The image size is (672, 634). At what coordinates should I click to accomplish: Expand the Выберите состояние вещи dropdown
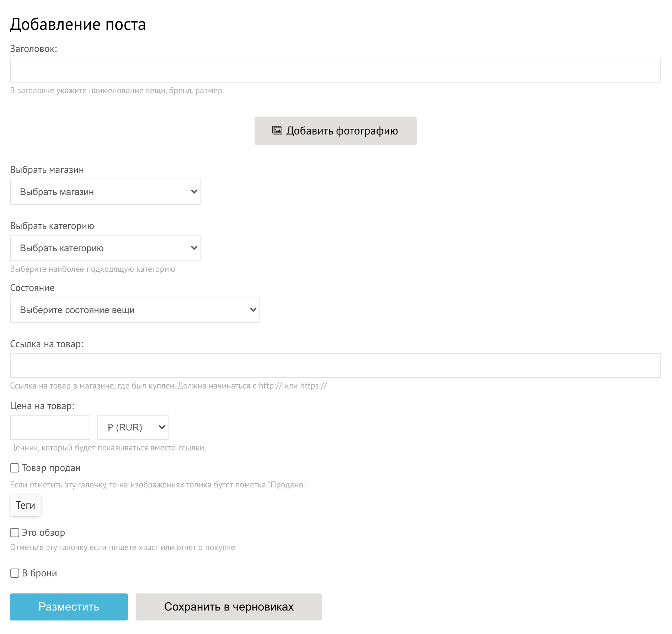pos(135,310)
